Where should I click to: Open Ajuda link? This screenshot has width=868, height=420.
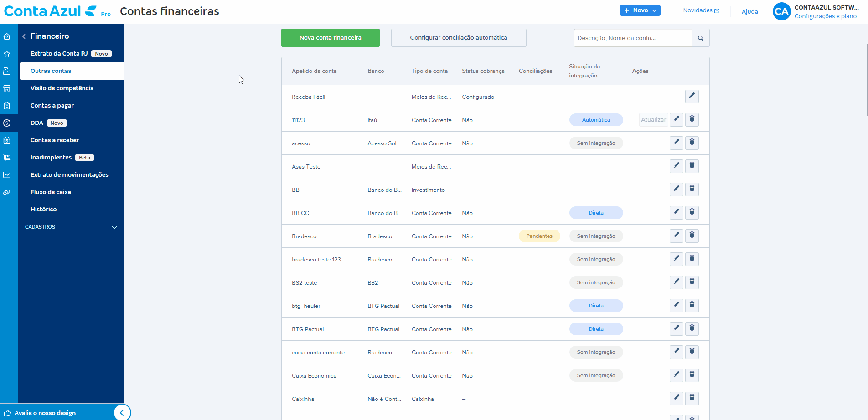750,11
